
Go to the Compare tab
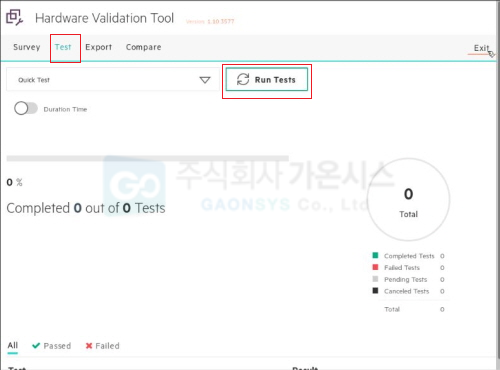pos(143,47)
